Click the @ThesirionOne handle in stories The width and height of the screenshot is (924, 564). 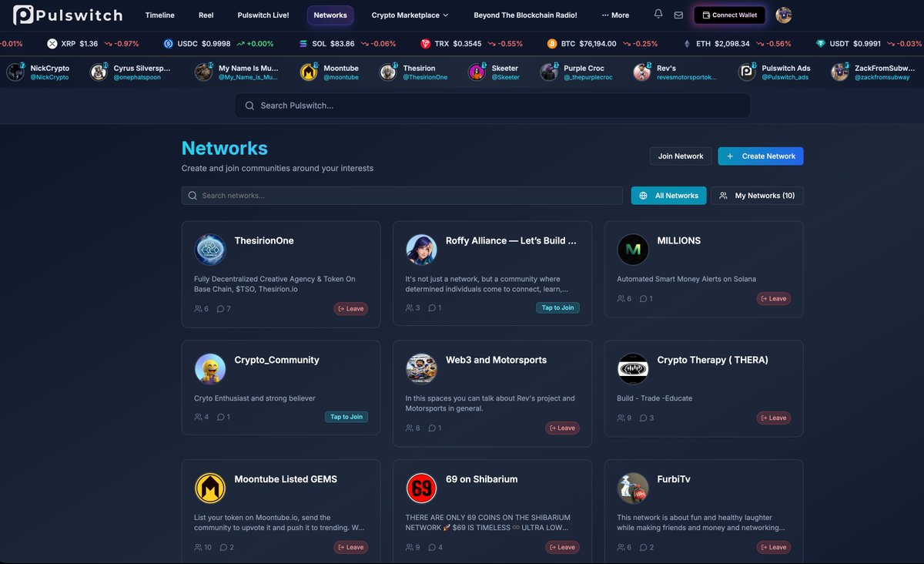tap(425, 77)
